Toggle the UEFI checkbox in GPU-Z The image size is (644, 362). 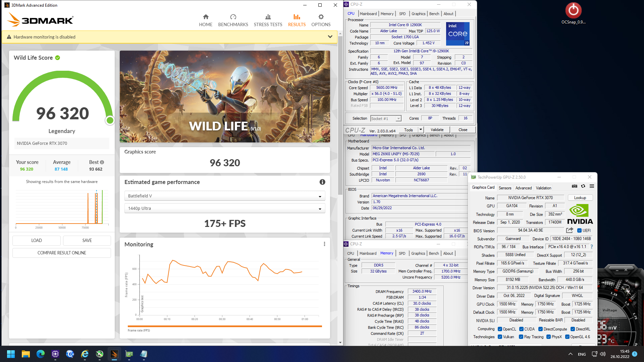pyautogui.click(x=579, y=231)
